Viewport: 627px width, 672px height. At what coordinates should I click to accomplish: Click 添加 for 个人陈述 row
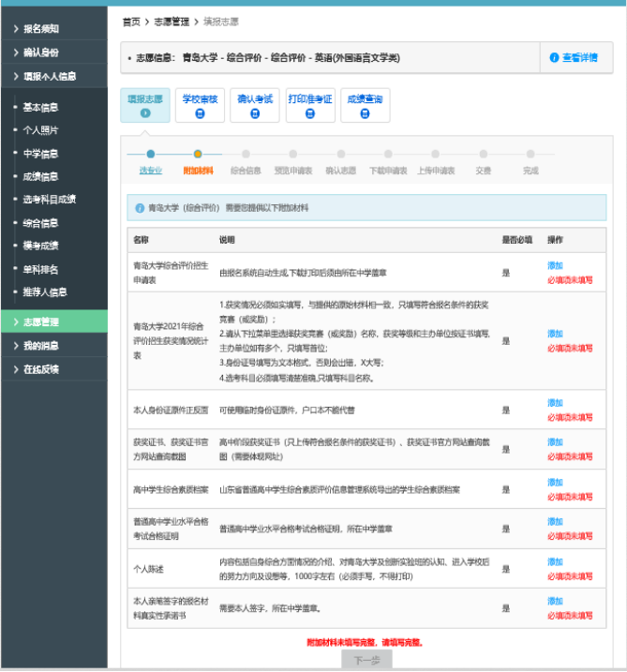point(555,562)
